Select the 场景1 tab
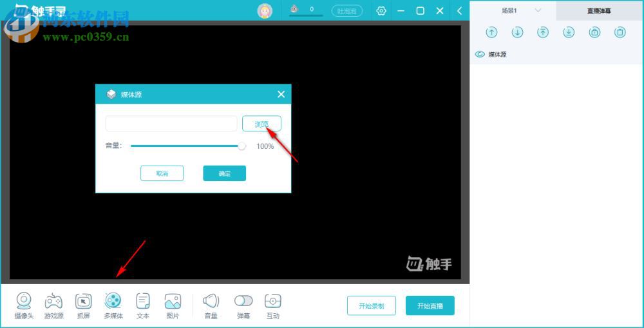This screenshot has height=328, width=644. click(x=509, y=11)
